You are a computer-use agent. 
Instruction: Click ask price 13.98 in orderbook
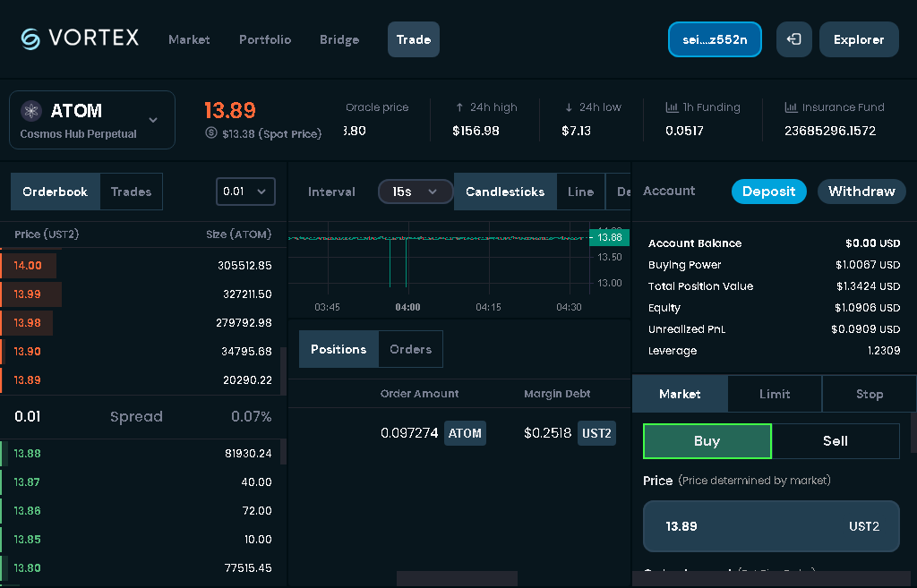(28, 323)
